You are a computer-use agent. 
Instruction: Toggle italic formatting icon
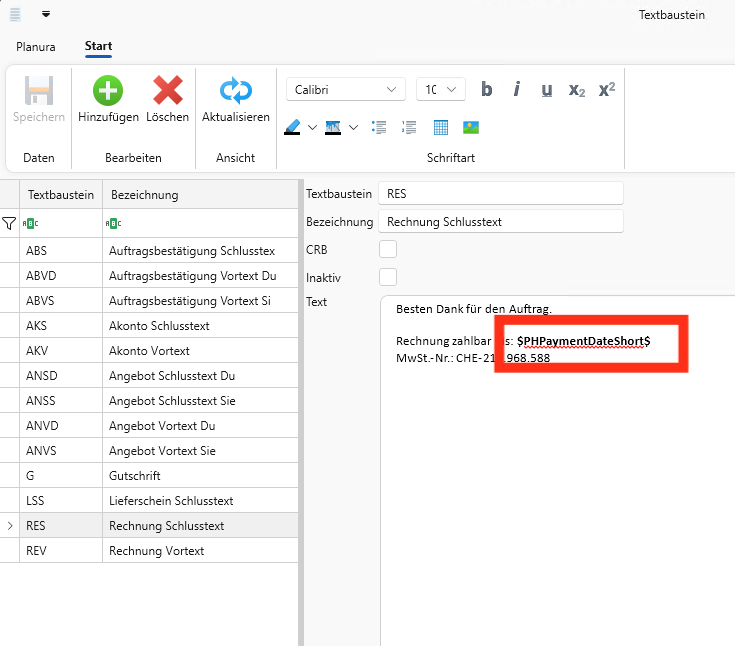click(x=517, y=89)
